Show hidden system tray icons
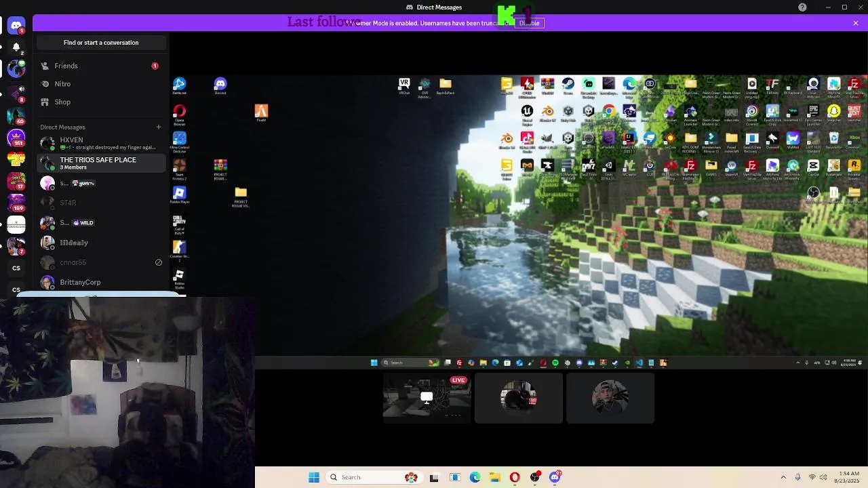868x488 pixels. tap(783, 477)
